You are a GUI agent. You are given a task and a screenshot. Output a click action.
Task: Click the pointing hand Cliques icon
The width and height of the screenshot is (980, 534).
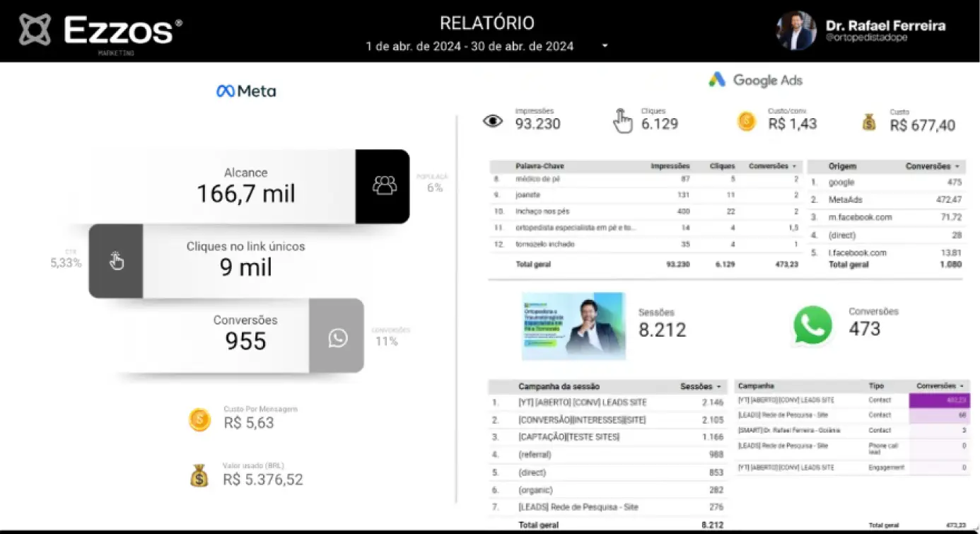click(x=622, y=121)
